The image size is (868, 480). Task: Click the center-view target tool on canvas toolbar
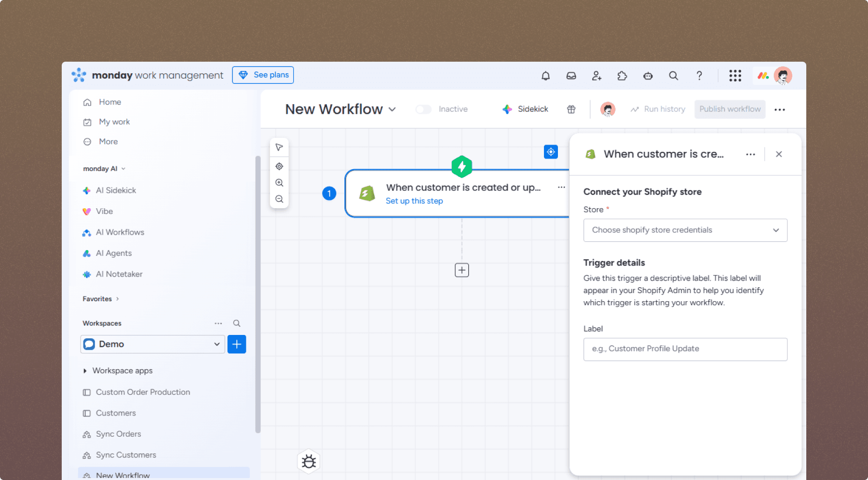[x=279, y=166]
